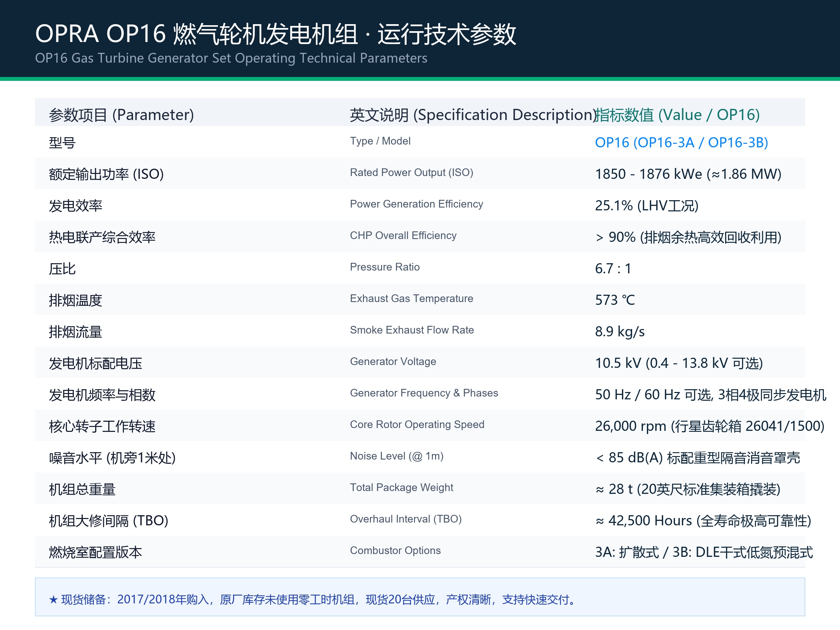This screenshot has height=630, width=840.
Task: Click the value '26,000 rpm (行星齿轮箱 26041/1500)'
Action: (x=710, y=426)
